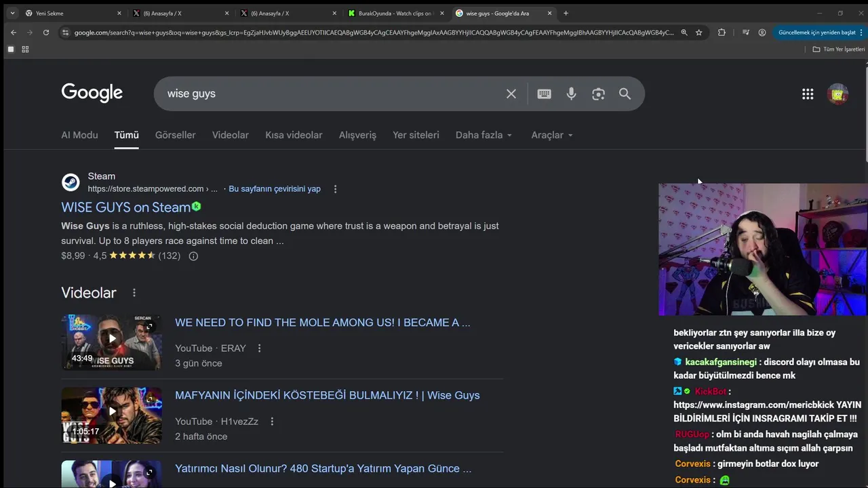The height and width of the screenshot is (488, 868).
Task: Open WE NEED TO FIND THE MOLE video link
Action: coord(323,323)
